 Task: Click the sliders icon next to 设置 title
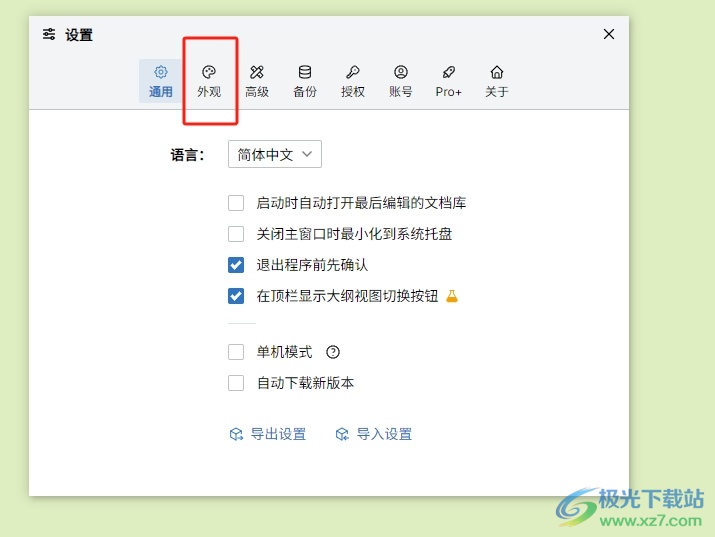click(x=49, y=34)
